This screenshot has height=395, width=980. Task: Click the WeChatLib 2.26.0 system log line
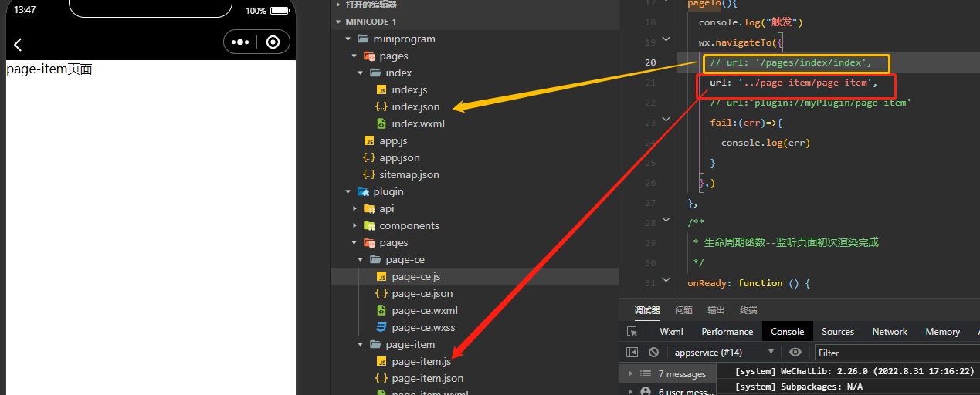click(x=854, y=371)
